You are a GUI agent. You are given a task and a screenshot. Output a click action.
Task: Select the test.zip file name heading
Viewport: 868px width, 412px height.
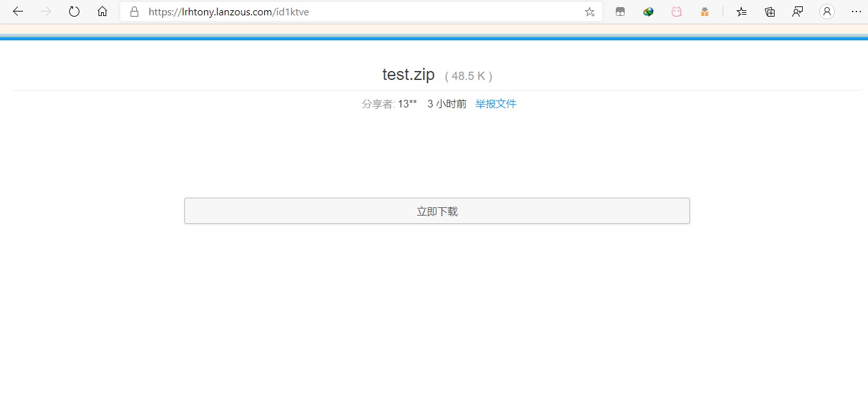(x=408, y=74)
